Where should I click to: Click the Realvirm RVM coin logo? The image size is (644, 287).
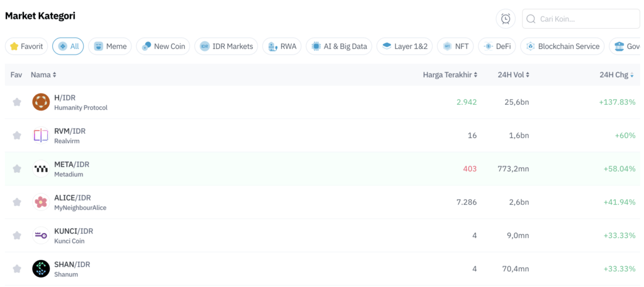click(x=41, y=135)
